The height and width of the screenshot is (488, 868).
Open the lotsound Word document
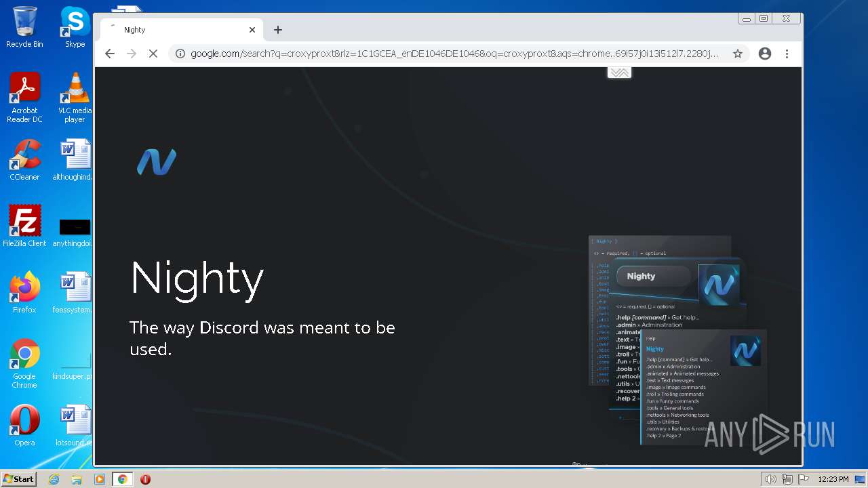coord(73,426)
